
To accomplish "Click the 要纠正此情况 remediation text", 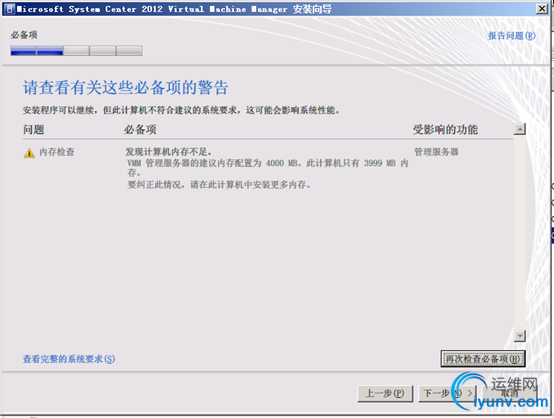I will [219, 184].
